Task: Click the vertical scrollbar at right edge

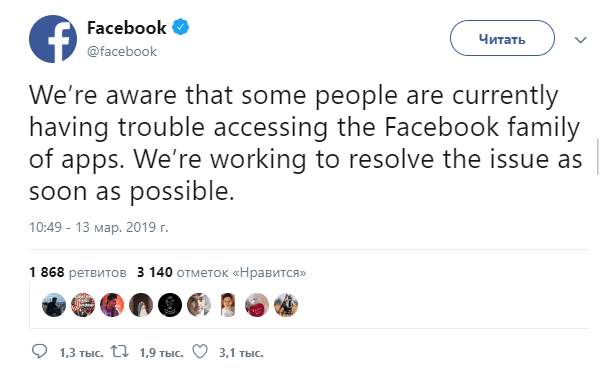Action: [x=598, y=157]
